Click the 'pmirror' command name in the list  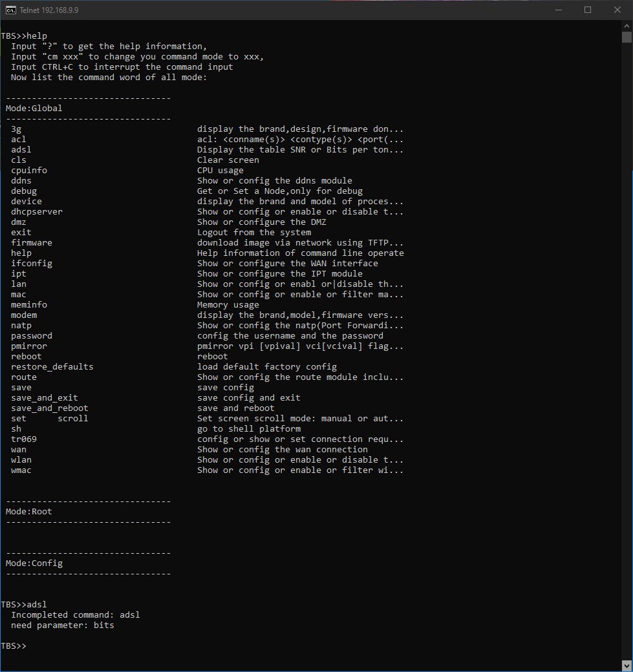coord(29,346)
